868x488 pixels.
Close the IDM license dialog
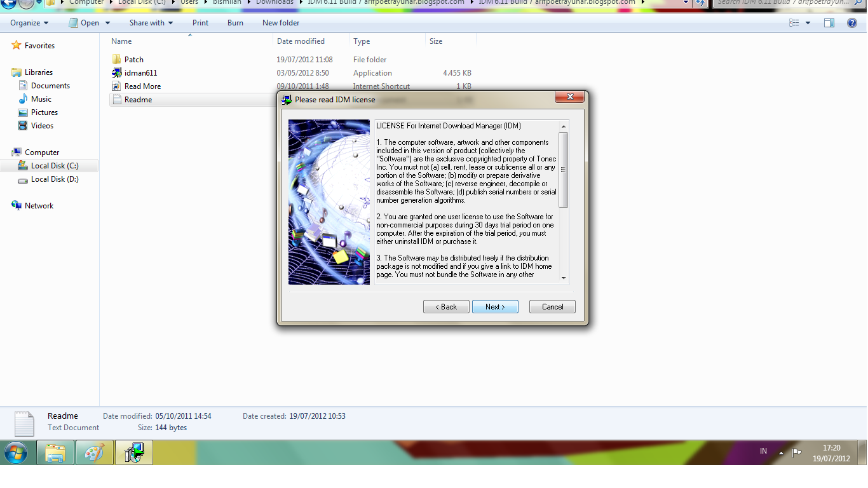(569, 97)
